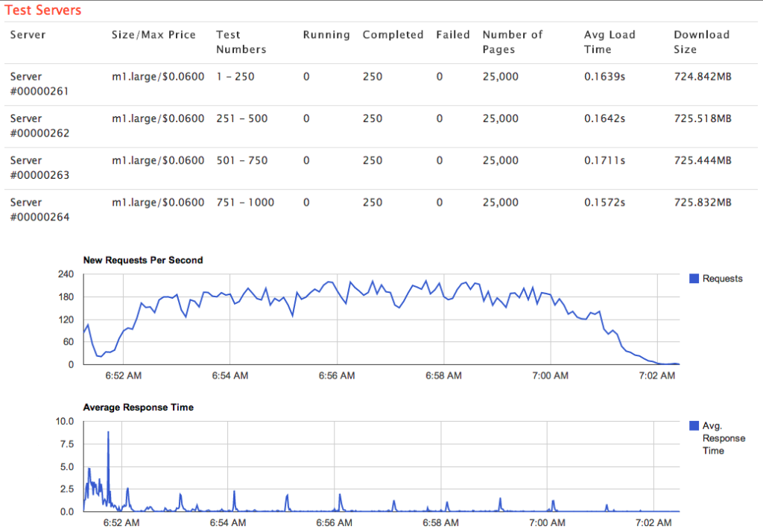Screen dimensions: 763x532
Task: Click the Avg. Response Time legend swatch
Action: [x=694, y=426]
